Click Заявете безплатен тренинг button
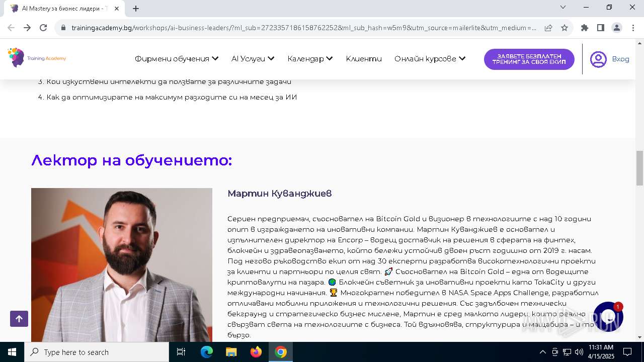 click(x=529, y=59)
